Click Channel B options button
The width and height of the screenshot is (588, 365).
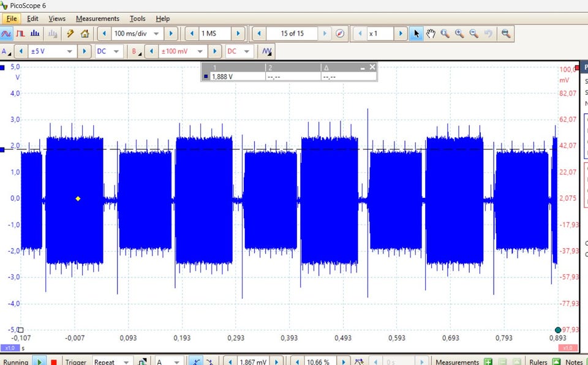tap(135, 51)
